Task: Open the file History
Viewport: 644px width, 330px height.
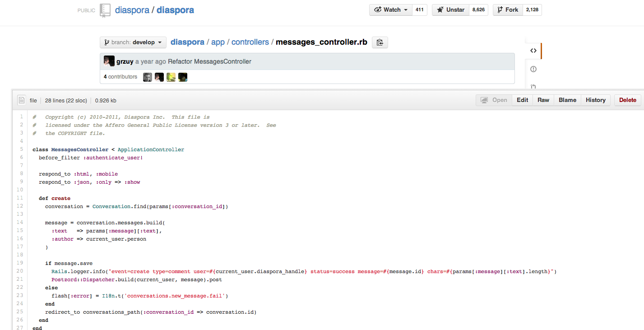Action: coord(596,100)
